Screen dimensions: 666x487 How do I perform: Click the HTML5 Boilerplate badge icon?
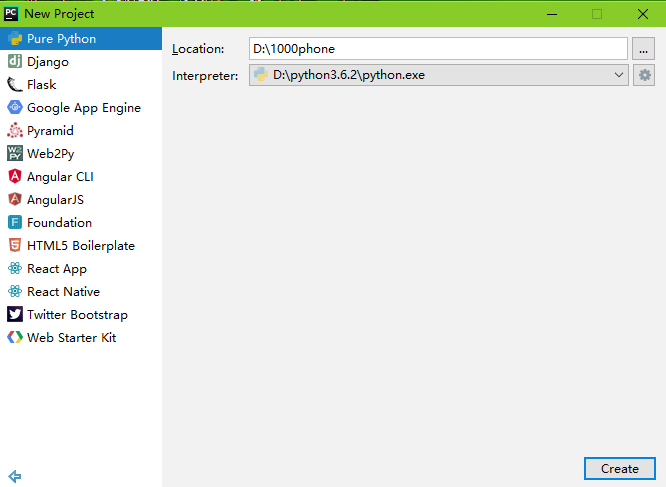click(x=15, y=245)
